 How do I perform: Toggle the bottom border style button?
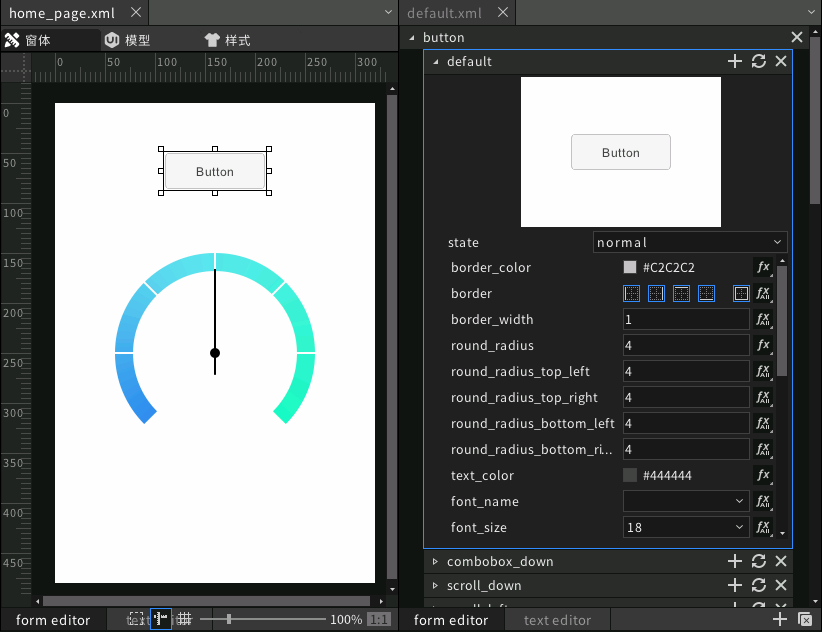point(706,293)
